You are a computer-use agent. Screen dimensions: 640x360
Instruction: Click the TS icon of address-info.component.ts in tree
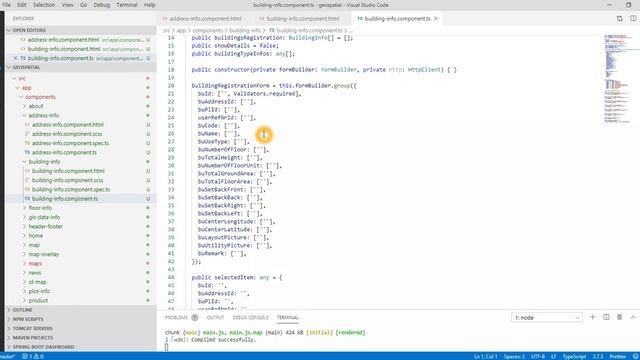27,152
